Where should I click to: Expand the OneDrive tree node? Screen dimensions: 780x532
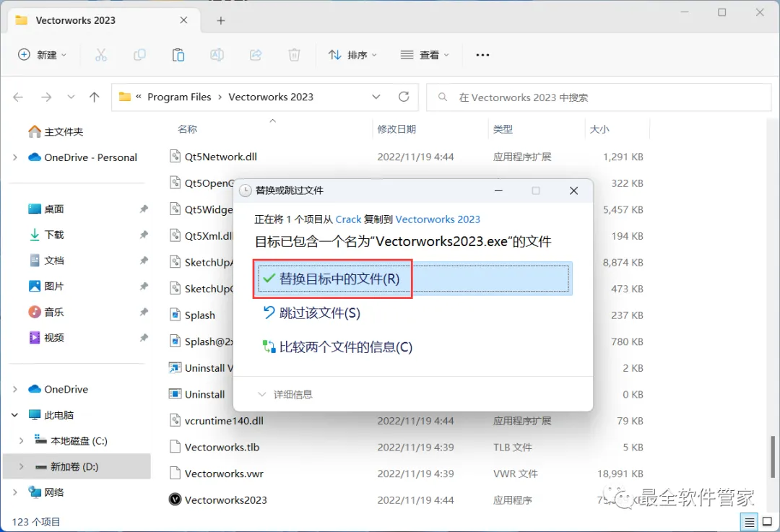15,389
